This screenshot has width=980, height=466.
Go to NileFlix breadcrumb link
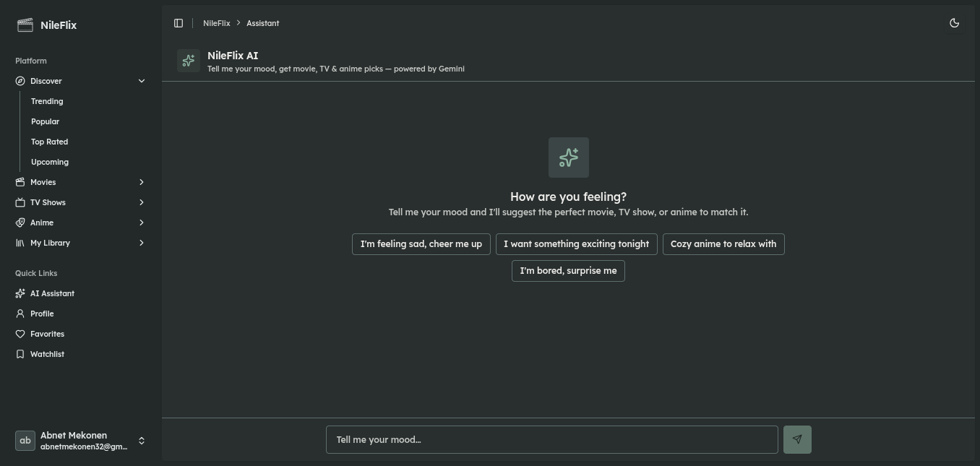[216, 23]
